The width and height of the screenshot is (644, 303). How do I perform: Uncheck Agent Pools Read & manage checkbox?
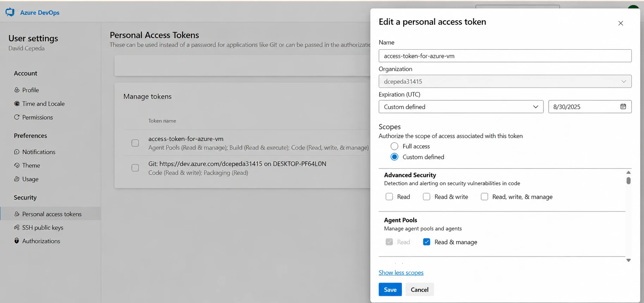pos(427,242)
